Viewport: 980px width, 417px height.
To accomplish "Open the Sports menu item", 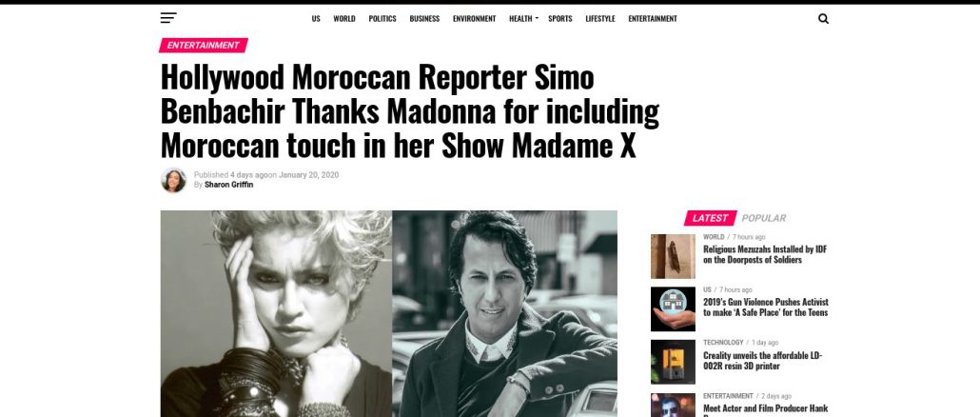I will coord(560,19).
